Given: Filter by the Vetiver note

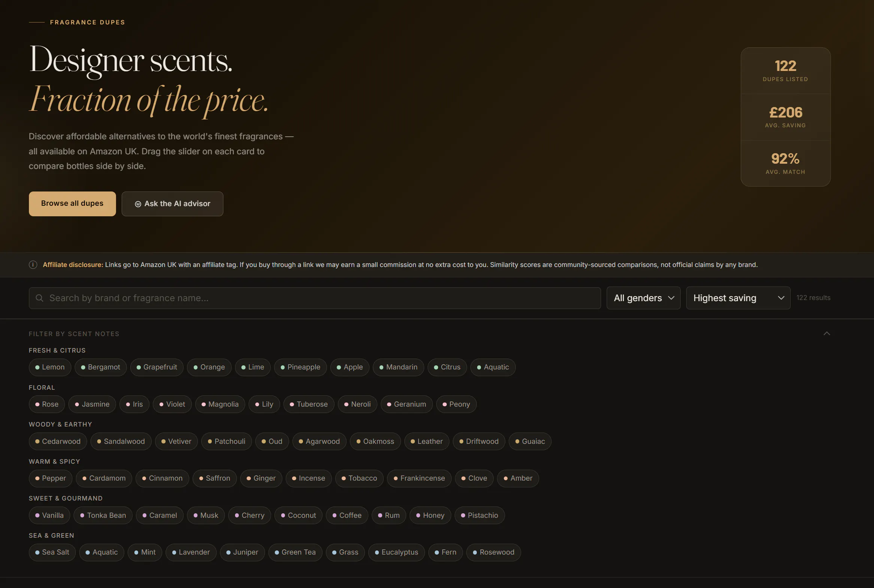Looking at the screenshot, I should click(176, 442).
